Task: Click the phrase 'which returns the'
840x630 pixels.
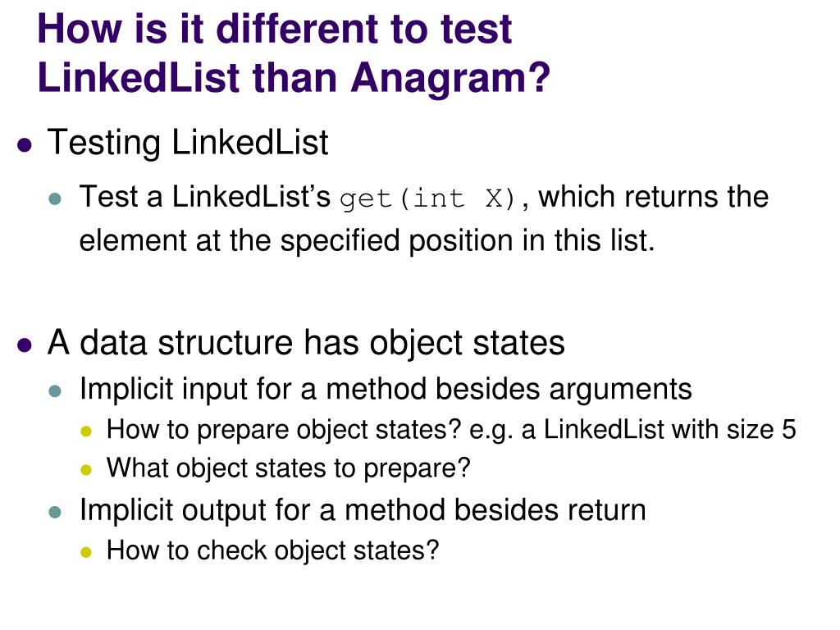Action: (654, 197)
